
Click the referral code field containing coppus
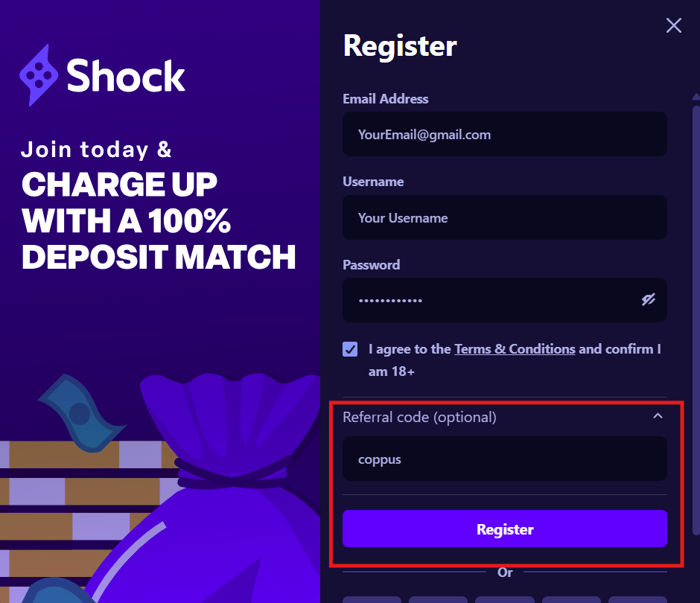(x=504, y=459)
